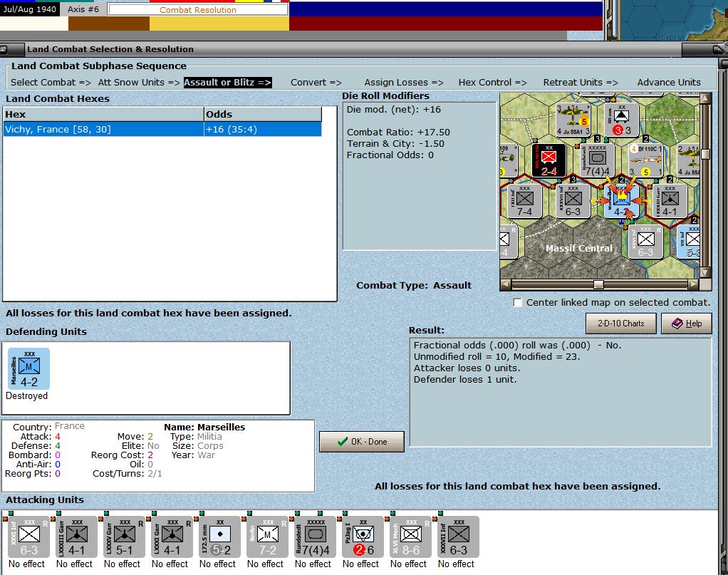Click the Attacker loses 0 units result line
Screen dimensions: 728x575
[x=467, y=368]
